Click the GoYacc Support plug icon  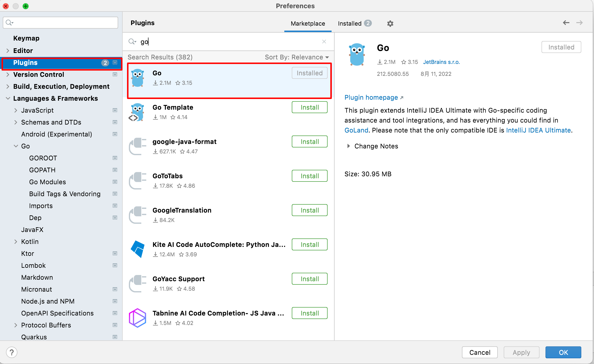pyautogui.click(x=137, y=284)
